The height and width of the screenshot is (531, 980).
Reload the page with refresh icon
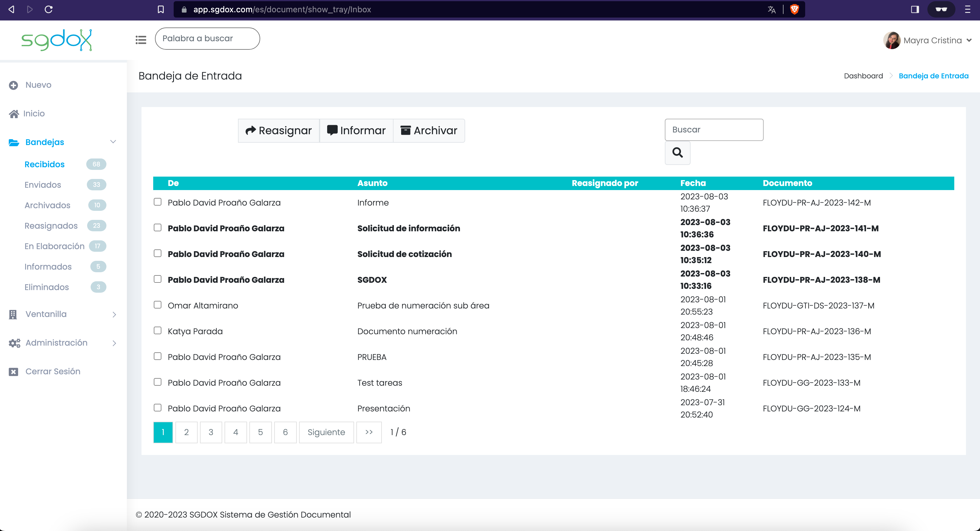[48, 10]
